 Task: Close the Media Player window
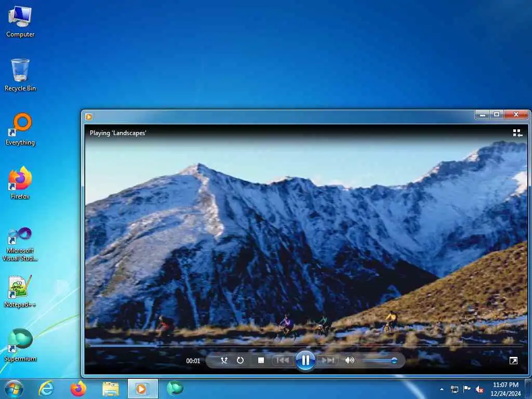coord(516,115)
